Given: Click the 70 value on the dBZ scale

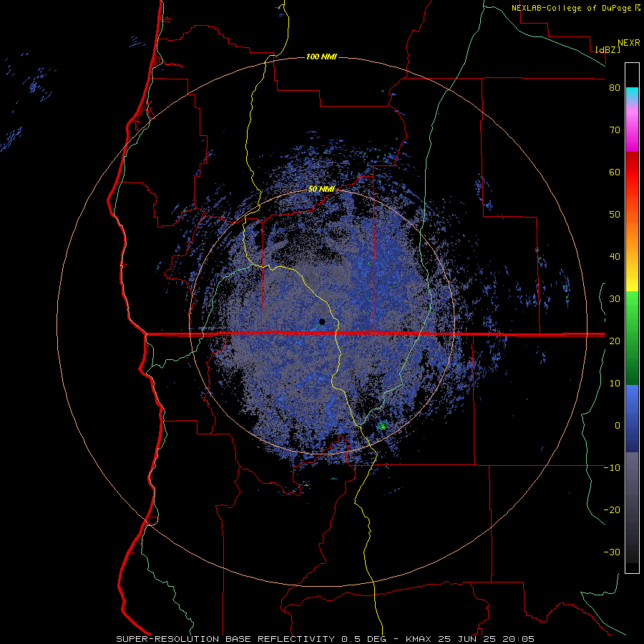Looking at the screenshot, I should click(x=615, y=130).
